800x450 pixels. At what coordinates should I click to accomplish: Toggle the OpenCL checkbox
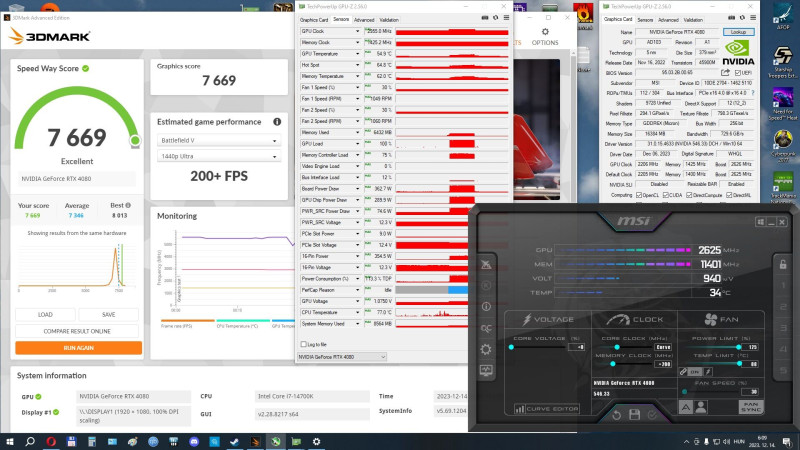[x=639, y=195]
